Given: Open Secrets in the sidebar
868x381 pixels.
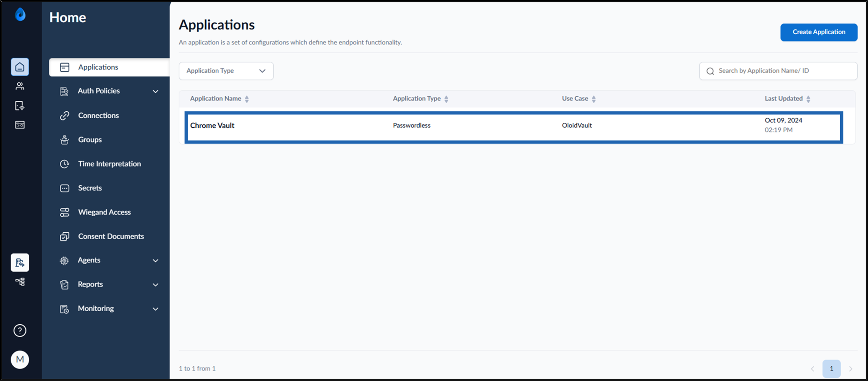Looking at the screenshot, I should click(x=90, y=188).
